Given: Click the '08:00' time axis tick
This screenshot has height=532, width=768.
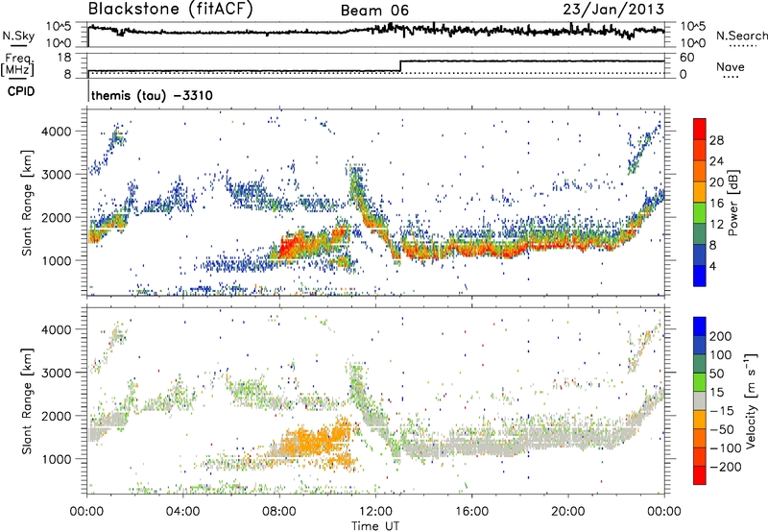Looking at the screenshot, I should [279, 512].
